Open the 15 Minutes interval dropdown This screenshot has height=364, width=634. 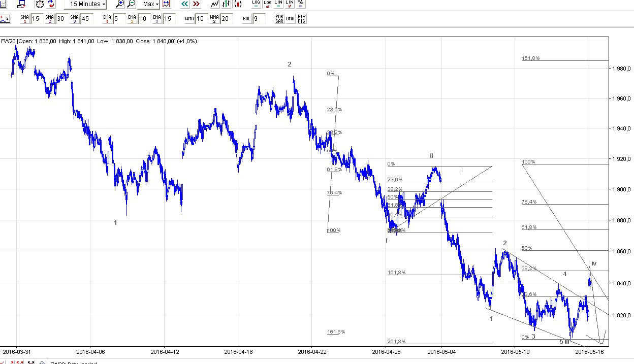(x=85, y=4)
